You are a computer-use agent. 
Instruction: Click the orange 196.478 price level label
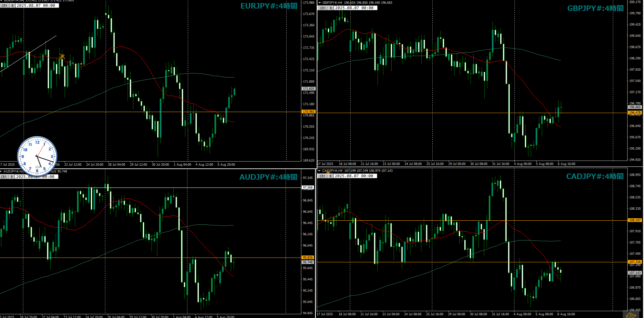coord(635,112)
